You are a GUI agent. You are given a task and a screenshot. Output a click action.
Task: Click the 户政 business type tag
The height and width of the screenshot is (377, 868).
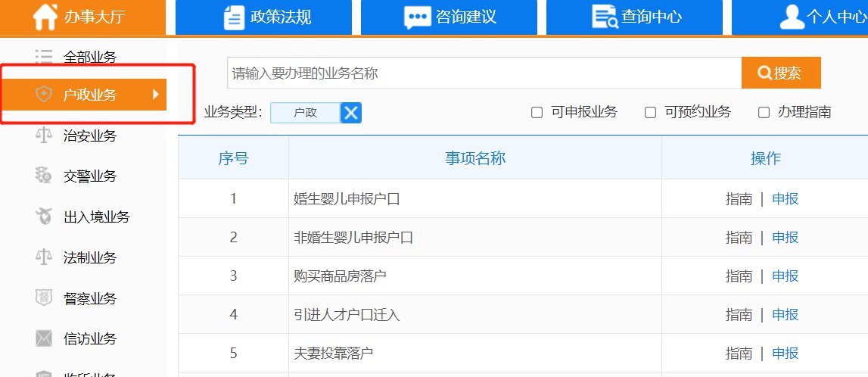[x=306, y=113]
